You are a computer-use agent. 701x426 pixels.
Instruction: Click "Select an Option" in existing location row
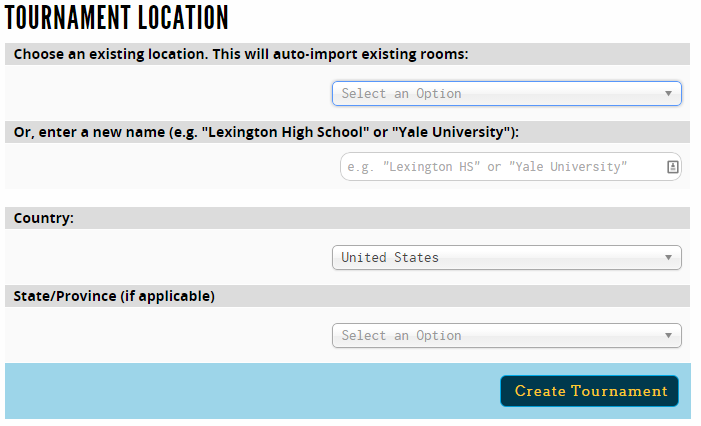[401, 94]
